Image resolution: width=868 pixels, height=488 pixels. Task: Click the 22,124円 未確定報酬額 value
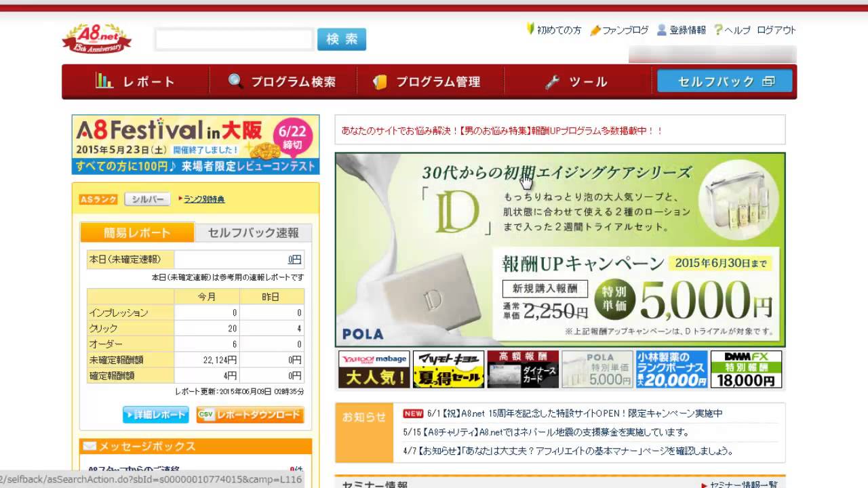click(x=220, y=360)
